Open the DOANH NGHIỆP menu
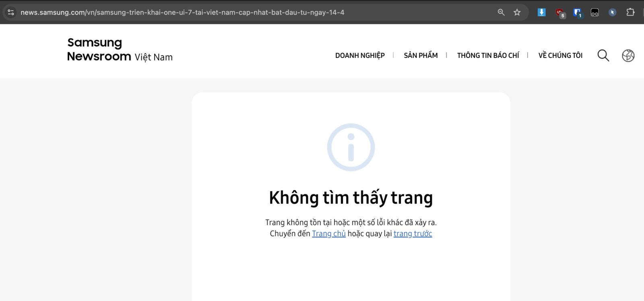This screenshot has height=301, width=644. [x=360, y=56]
